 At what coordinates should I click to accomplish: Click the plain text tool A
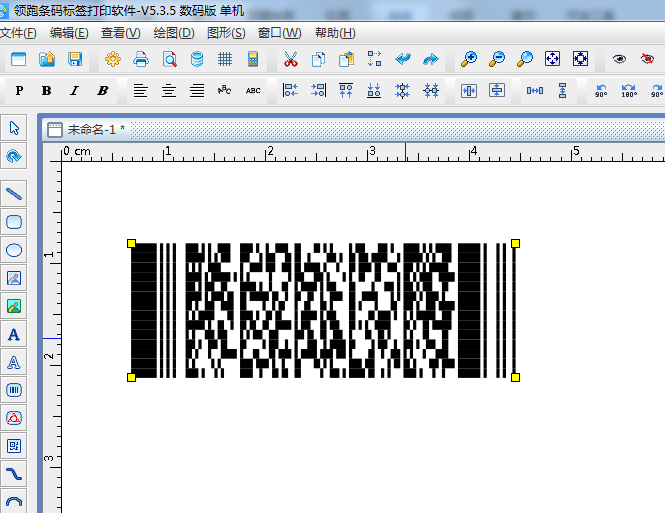coord(14,334)
